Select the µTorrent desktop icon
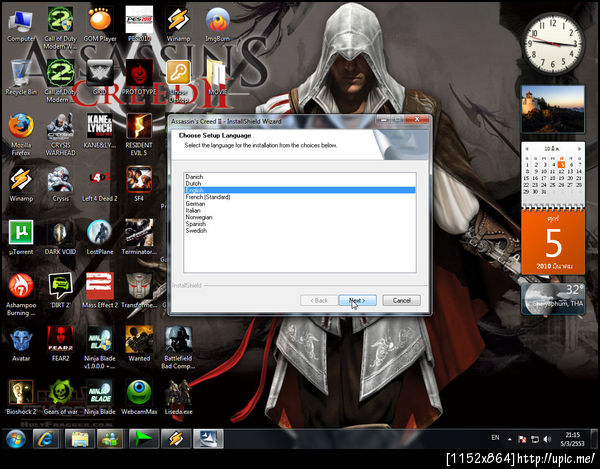The image size is (600, 469). [21, 238]
